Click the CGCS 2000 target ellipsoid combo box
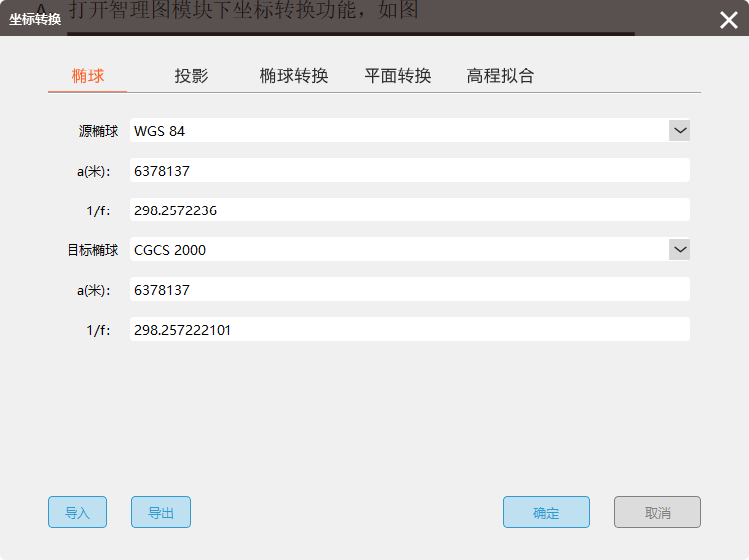This screenshot has width=749, height=560. point(397,250)
